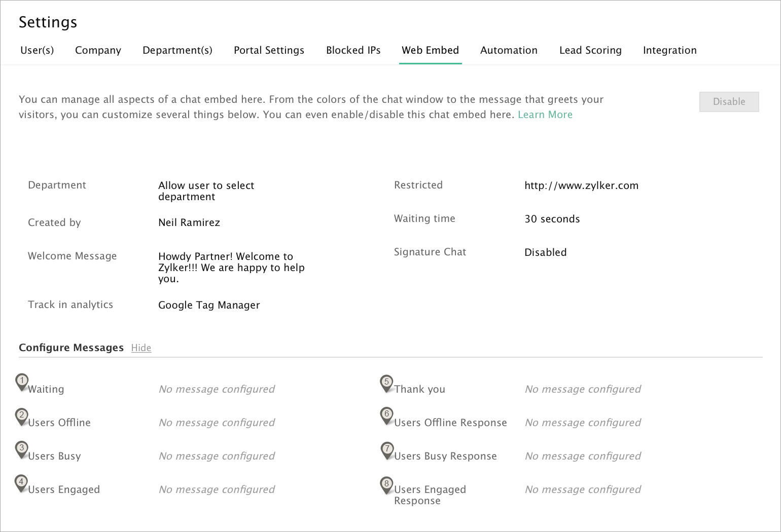781x532 pixels.
Task: Click marker 2 beside Users Offline
Action: [x=22, y=415]
